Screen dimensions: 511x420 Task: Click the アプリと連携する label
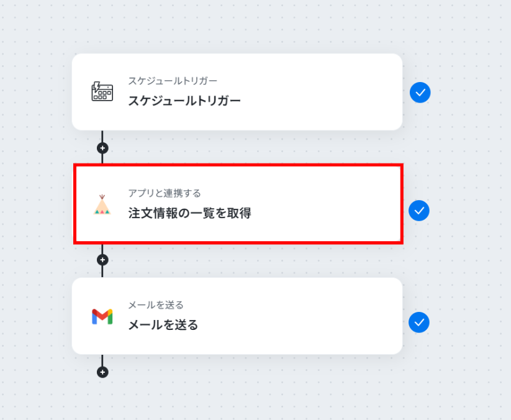coord(165,193)
